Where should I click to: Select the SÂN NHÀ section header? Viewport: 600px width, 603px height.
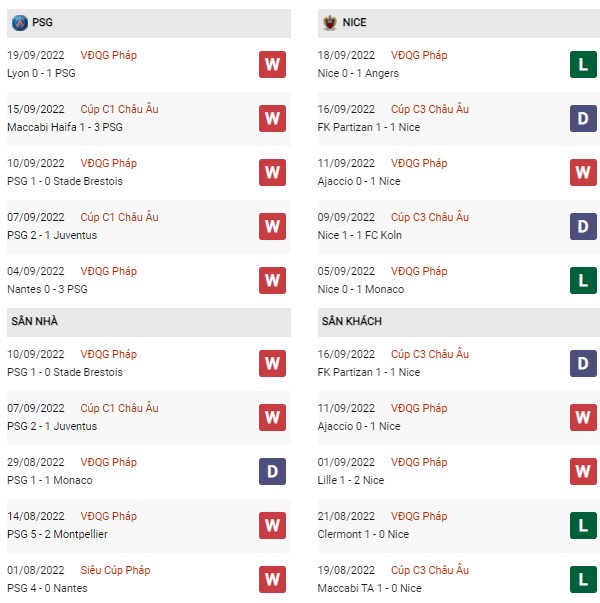[149, 322]
